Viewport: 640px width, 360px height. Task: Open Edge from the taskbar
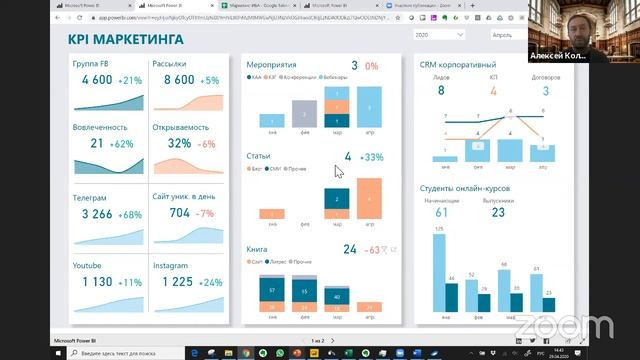(x=194, y=353)
